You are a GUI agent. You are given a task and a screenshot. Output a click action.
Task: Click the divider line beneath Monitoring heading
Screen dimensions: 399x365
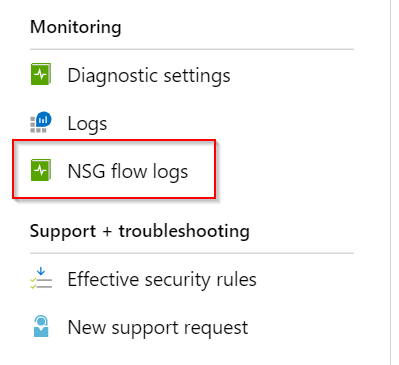[192, 49]
